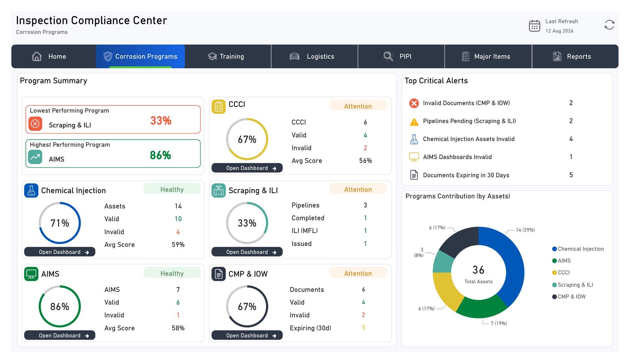Click the red X icon for Scraping & ILI lowest program
Viewport: 630px width, 364px height.
(x=35, y=124)
